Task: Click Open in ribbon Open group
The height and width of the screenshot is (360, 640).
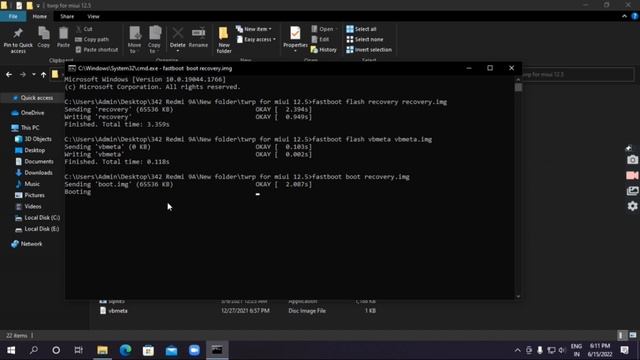Action: [323, 29]
